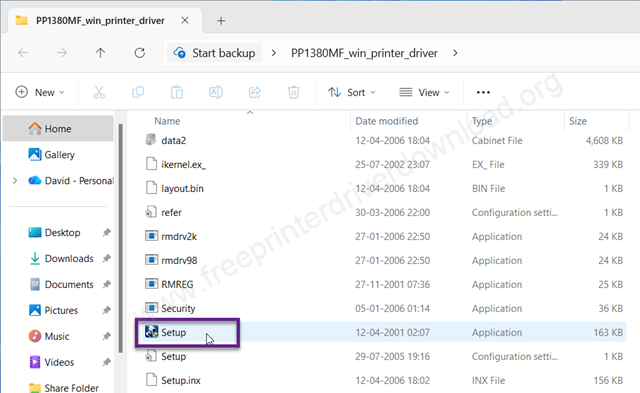The image size is (640, 393).
Task: Click the Rename icon in toolbar
Action: click(216, 92)
